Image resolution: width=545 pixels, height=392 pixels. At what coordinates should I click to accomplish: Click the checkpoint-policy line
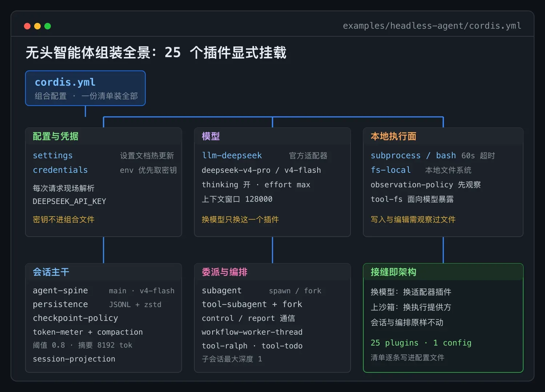pyautogui.click(x=75, y=318)
